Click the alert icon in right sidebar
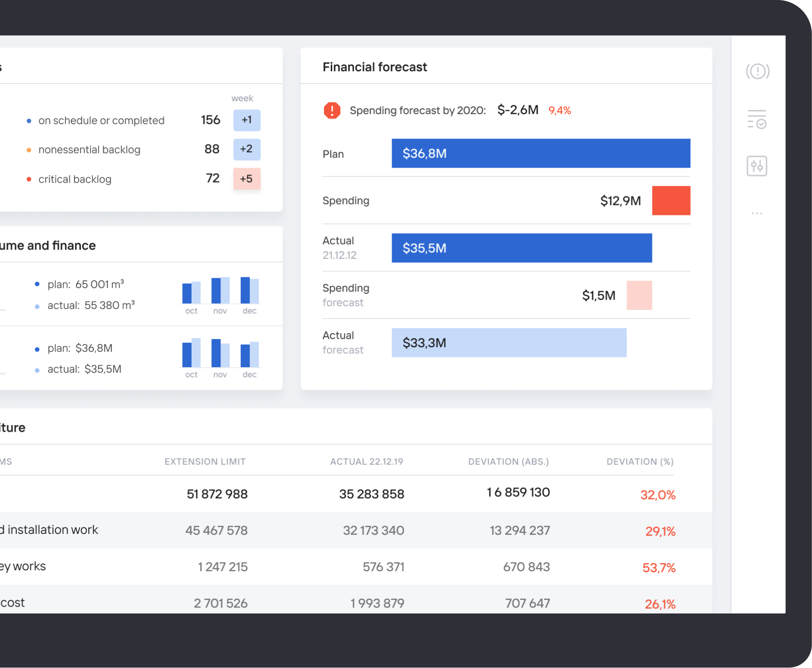Image resolution: width=812 pixels, height=668 pixels. coord(757,71)
